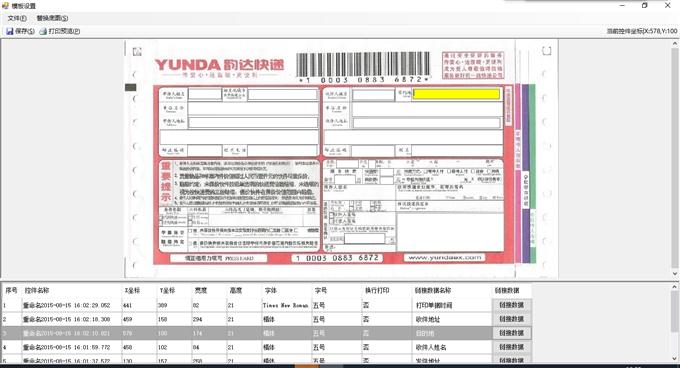The image size is (680, 368).
Task: Select the yellow highlighted field on waybill
Action: 456,94
